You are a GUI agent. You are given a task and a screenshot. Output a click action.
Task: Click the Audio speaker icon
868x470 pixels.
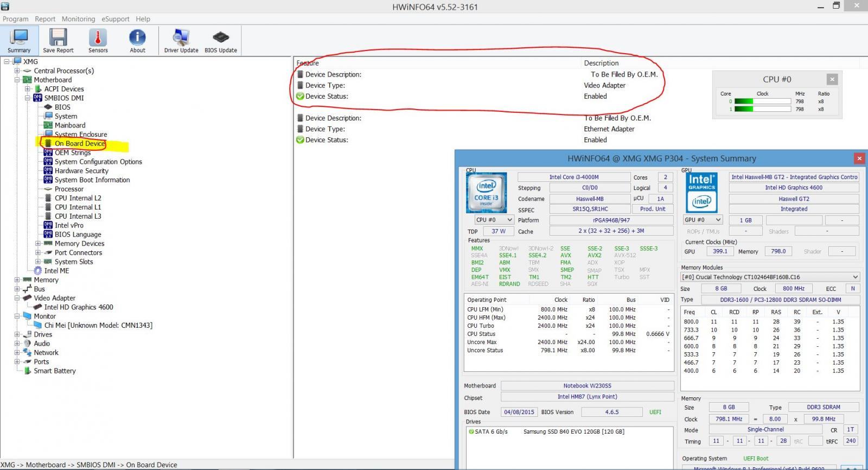point(27,344)
